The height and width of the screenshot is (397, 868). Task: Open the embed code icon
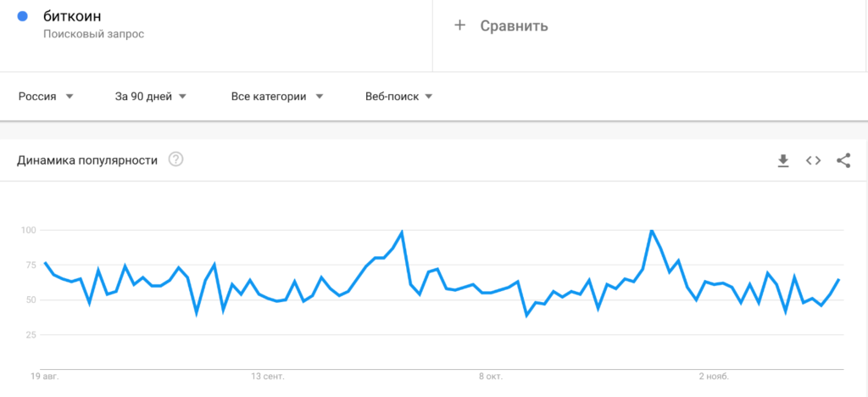[813, 160]
